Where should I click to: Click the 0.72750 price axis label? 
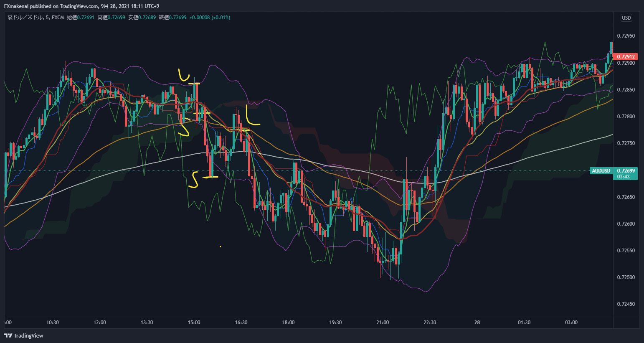click(626, 143)
